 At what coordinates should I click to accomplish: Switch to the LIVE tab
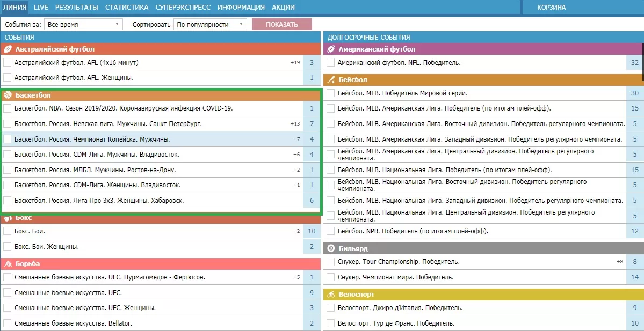pyautogui.click(x=41, y=8)
